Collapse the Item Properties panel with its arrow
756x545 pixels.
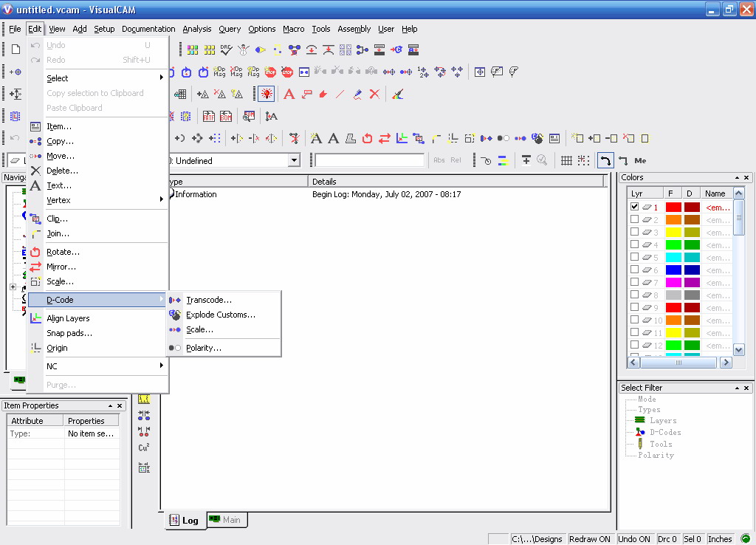click(111, 405)
